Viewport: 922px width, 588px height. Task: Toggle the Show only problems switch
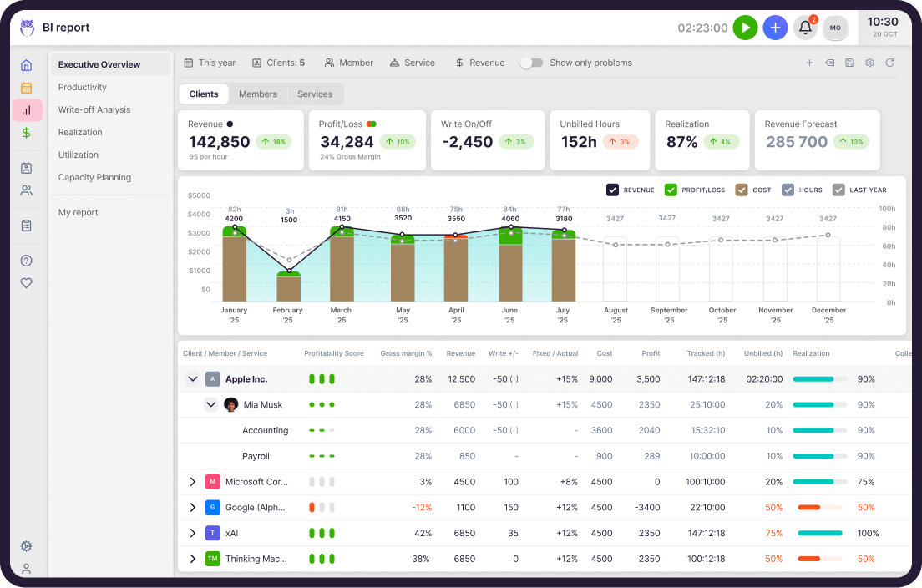click(531, 63)
